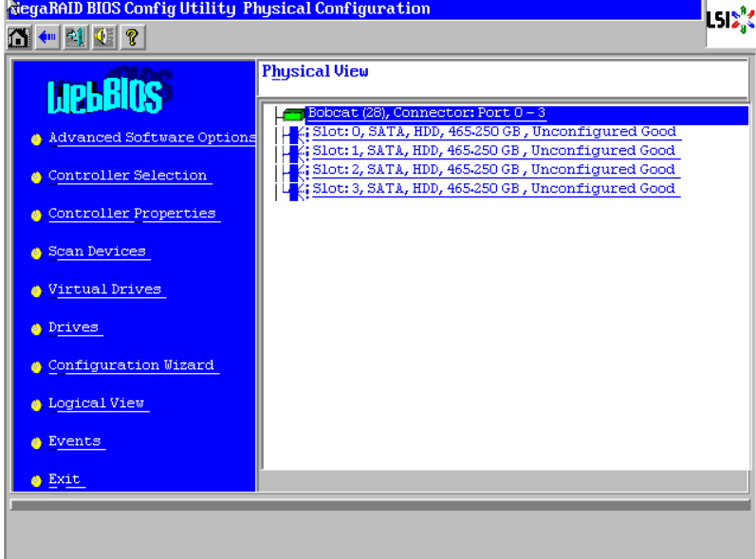
Task: Click the question mark help icon
Action: pos(133,37)
